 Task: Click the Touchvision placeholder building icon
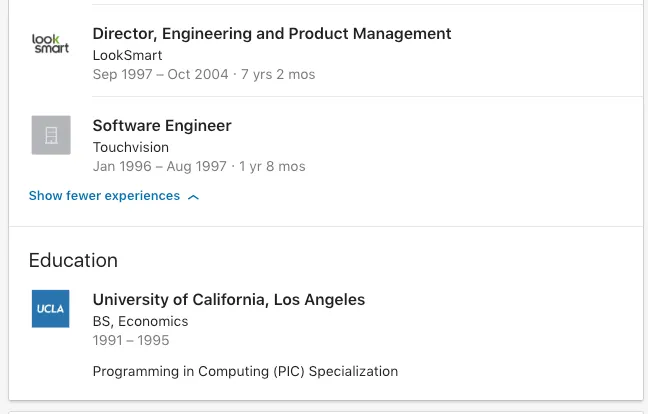click(51, 135)
